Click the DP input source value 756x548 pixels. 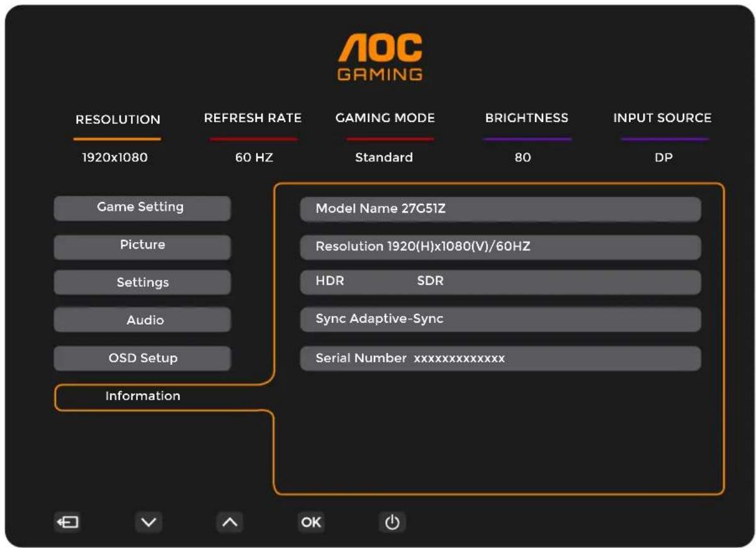click(x=663, y=158)
